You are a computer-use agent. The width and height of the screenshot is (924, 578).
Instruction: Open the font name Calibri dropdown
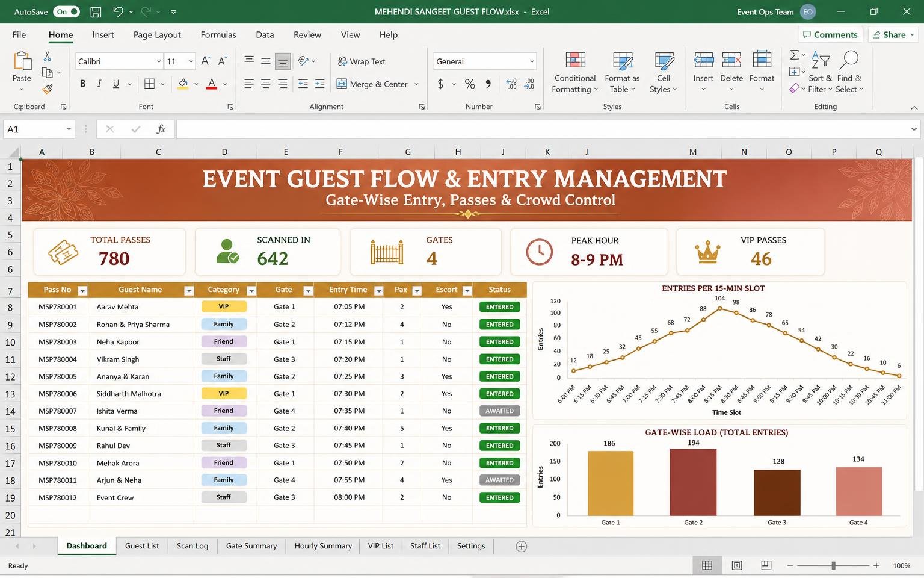(159, 61)
